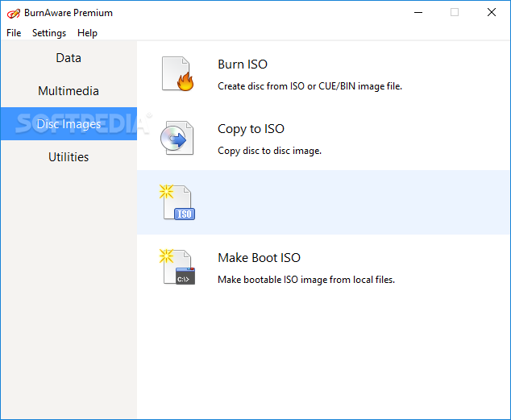This screenshot has width=511, height=420.
Task: Click the Make Boot ISO command-prompt icon
Action: 177,267
